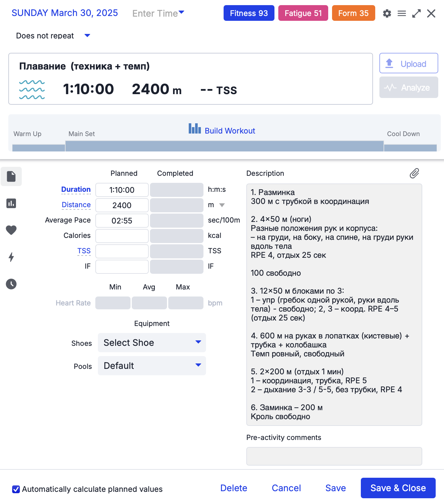
Task: Click the paperclip attachment icon
Action: [414, 173]
